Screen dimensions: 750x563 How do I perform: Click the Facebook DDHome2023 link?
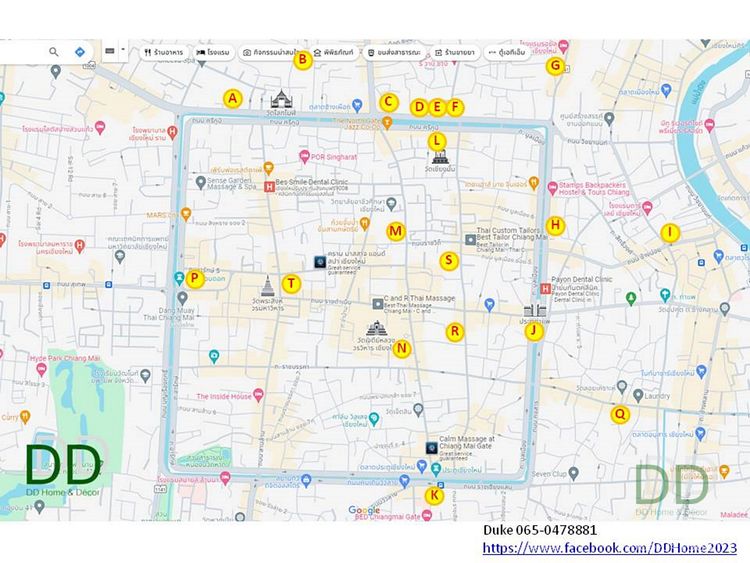point(609,548)
